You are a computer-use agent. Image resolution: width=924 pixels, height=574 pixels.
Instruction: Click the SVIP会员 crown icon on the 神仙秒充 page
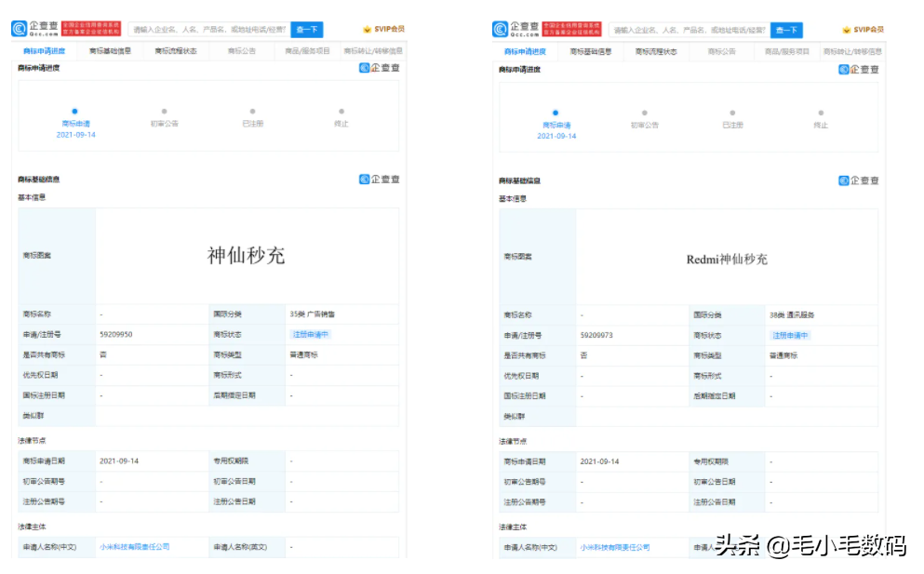coord(368,29)
